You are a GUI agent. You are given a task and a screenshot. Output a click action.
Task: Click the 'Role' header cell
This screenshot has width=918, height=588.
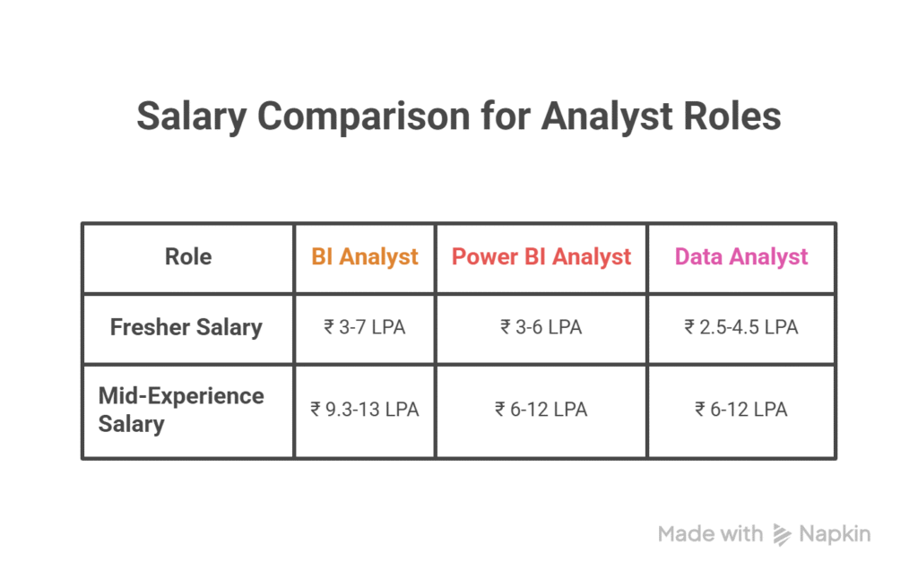click(188, 257)
